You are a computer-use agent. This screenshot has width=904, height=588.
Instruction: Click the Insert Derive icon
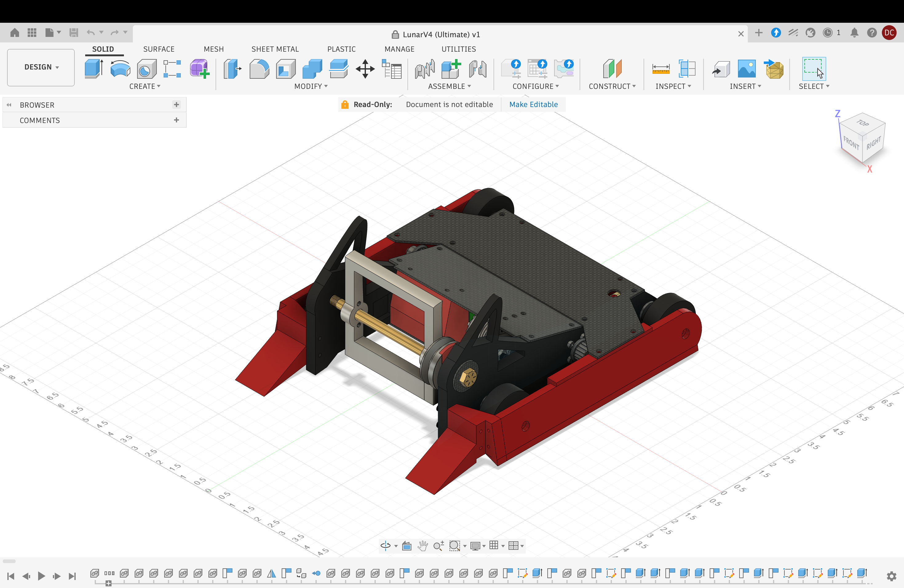pos(720,69)
